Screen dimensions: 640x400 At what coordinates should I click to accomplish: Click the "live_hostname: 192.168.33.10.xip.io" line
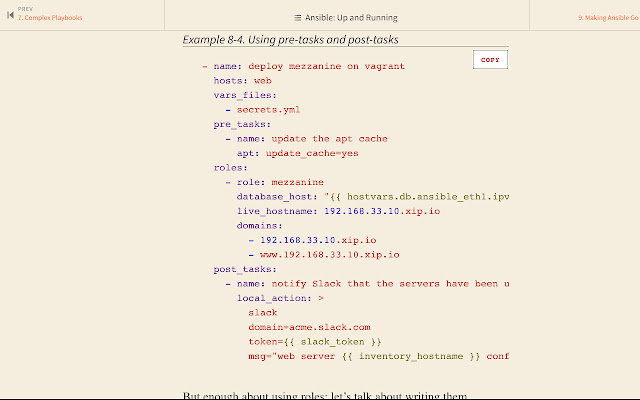(x=338, y=211)
